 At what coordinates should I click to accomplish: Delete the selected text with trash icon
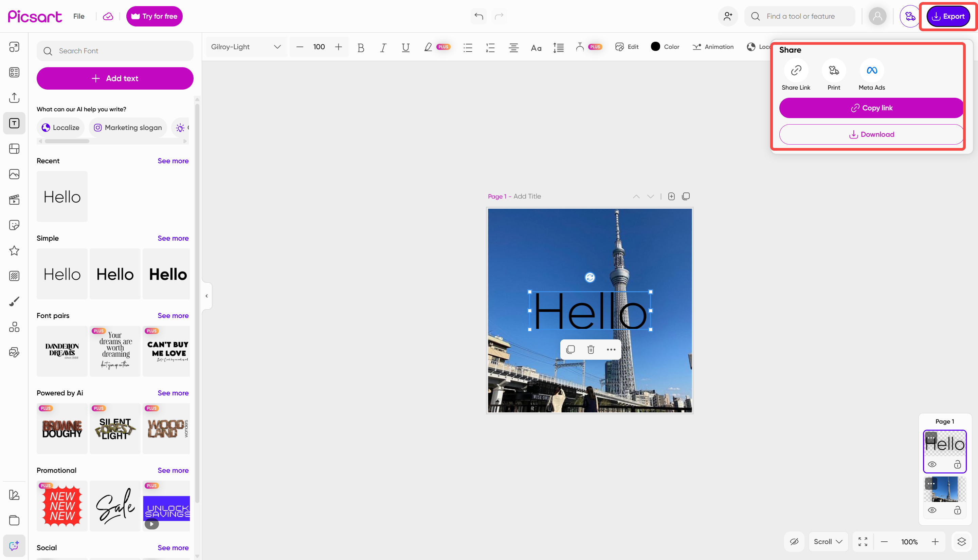pyautogui.click(x=591, y=349)
